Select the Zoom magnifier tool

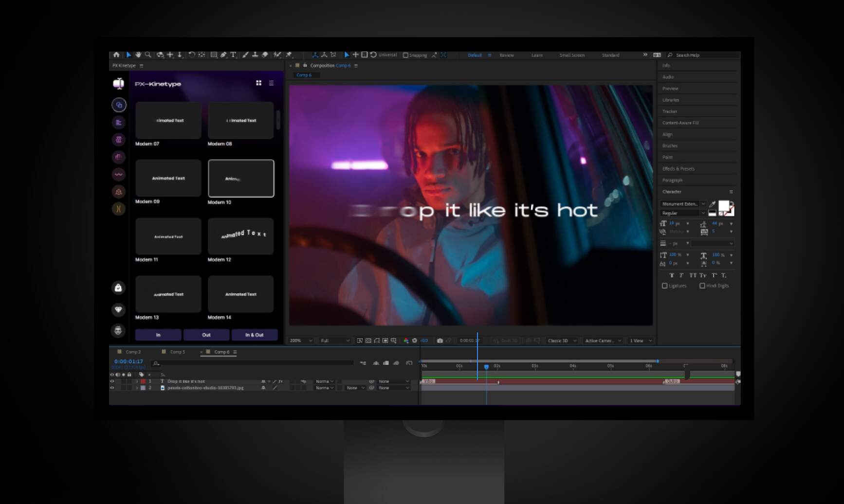coord(148,55)
